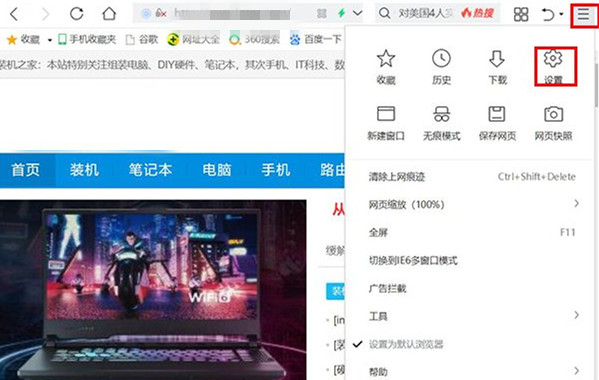The image size is (599, 380).
Task: Expand the 网页缩放 chevron arrow
Action: point(576,204)
